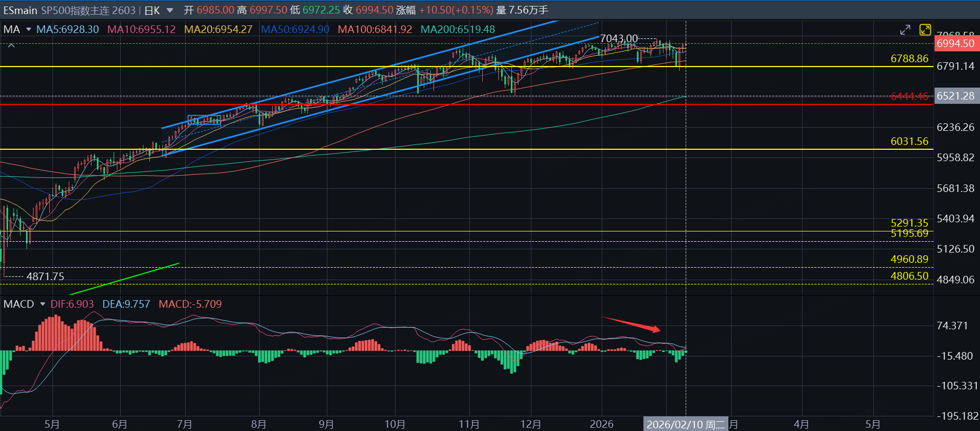Click the MA50:6924.90 legend value
The image size is (980, 431).
pyautogui.click(x=295, y=29)
